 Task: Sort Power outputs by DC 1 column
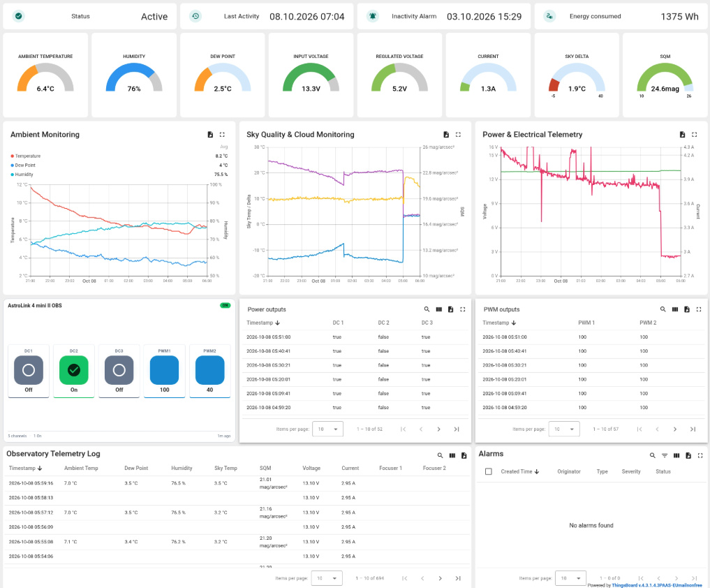339,323
